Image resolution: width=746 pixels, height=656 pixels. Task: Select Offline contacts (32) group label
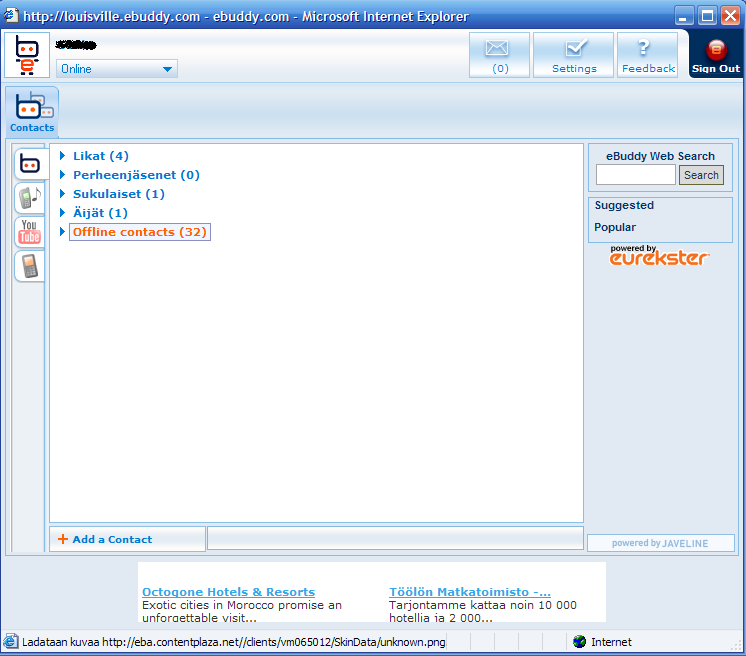tap(139, 232)
